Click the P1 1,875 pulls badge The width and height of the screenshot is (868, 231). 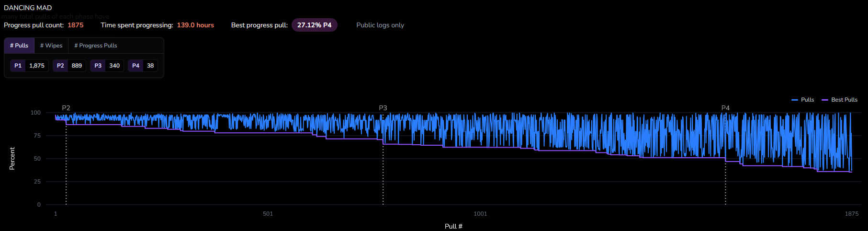tap(29, 66)
